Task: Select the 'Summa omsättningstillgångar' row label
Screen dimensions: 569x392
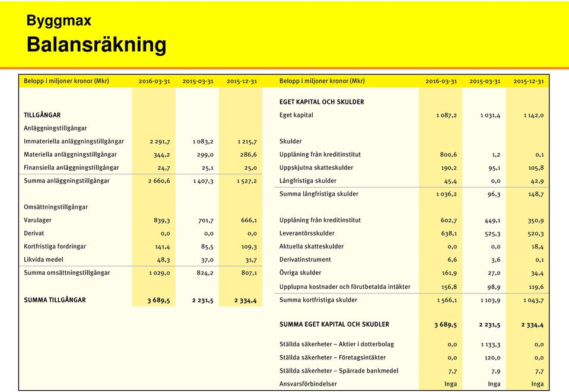Action: point(67,273)
